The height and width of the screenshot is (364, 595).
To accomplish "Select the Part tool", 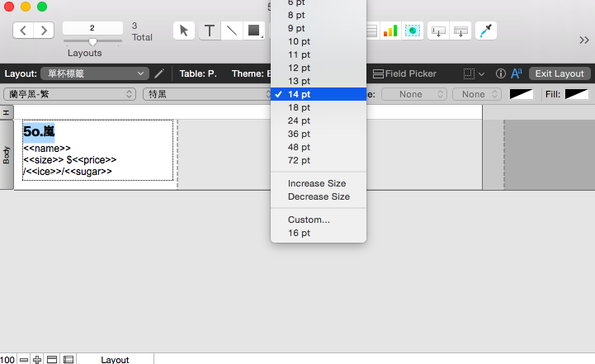I will 460,31.
